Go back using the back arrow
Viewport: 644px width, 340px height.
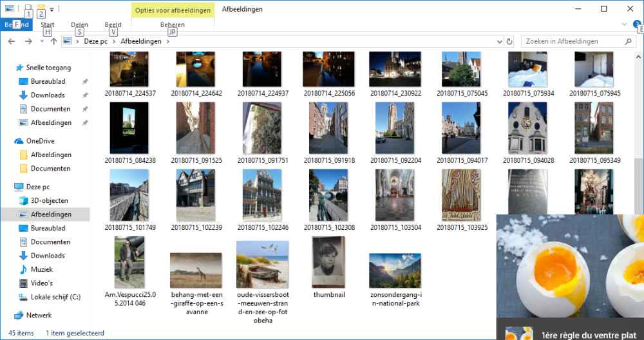pyautogui.click(x=12, y=41)
